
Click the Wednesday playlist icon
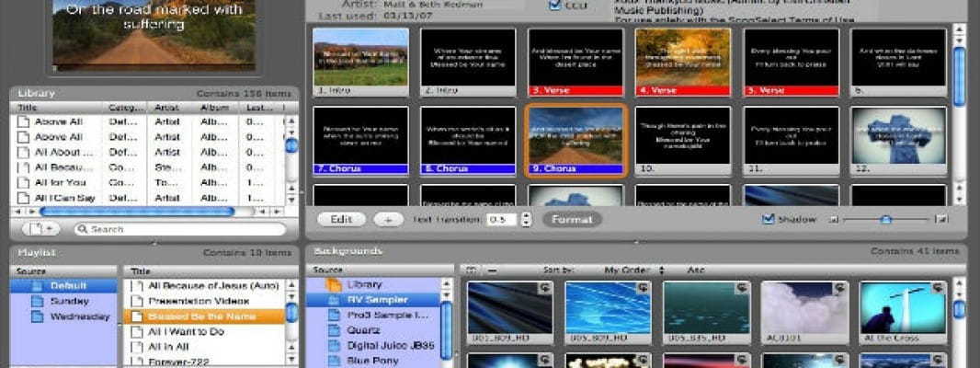click(38, 316)
